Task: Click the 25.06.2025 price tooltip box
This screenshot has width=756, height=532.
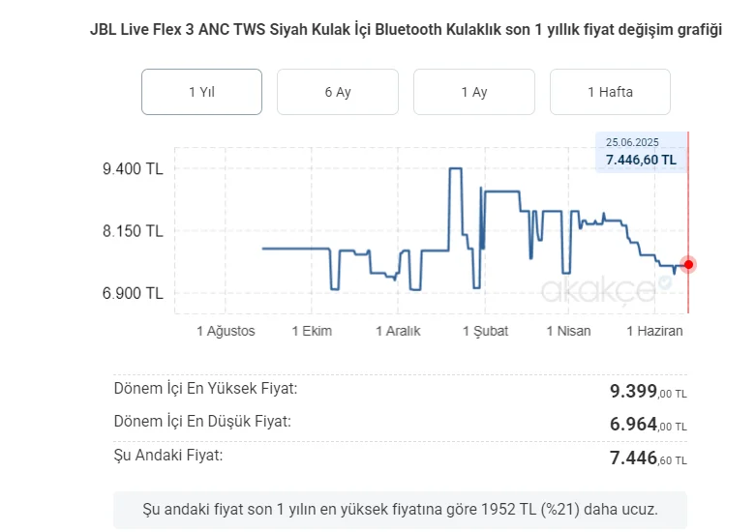Action: (x=641, y=152)
